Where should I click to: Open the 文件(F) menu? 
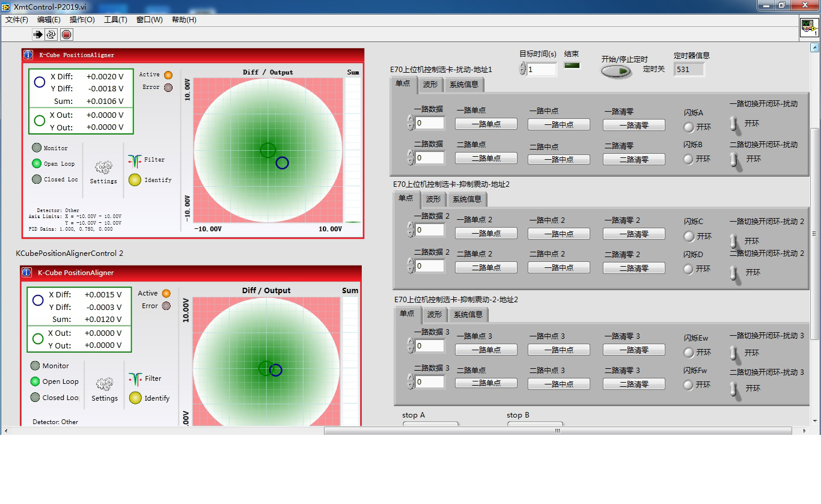pyautogui.click(x=17, y=20)
